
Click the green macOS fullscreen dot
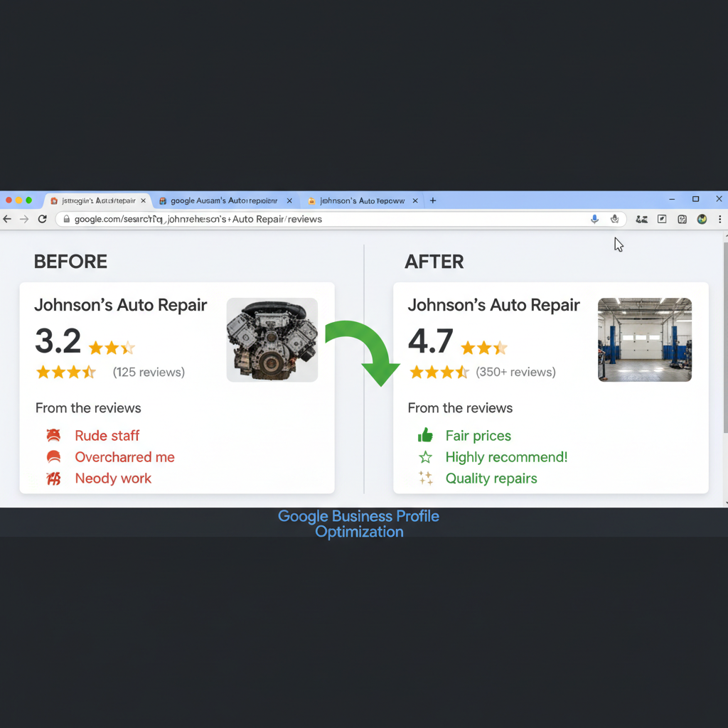[x=28, y=200]
